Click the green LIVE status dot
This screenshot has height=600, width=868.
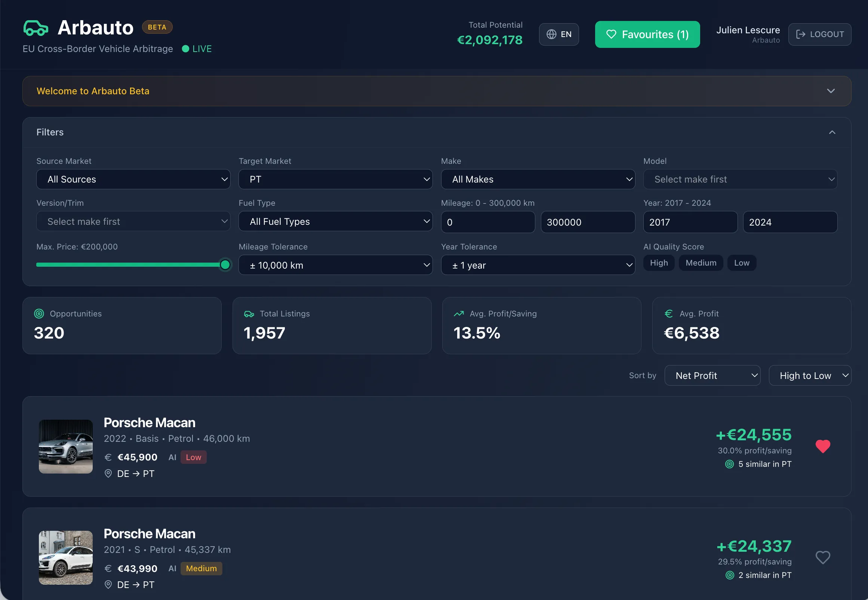tap(185, 49)
